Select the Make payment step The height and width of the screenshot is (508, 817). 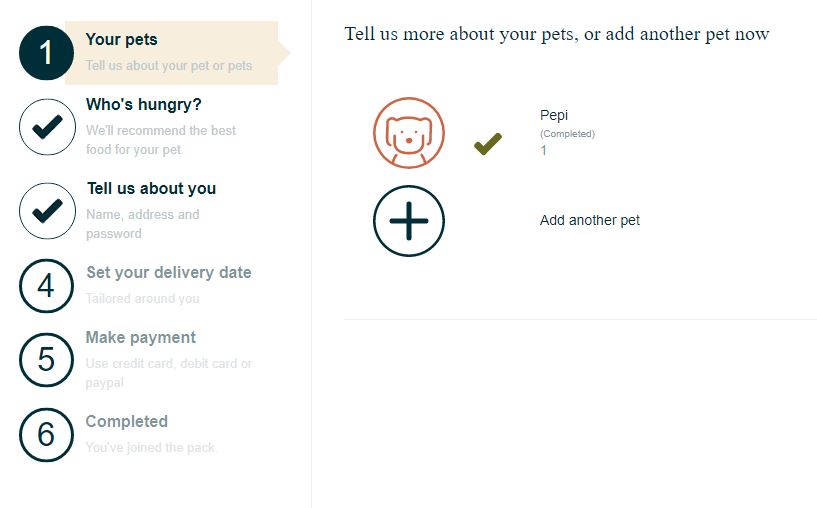[141, 337]
